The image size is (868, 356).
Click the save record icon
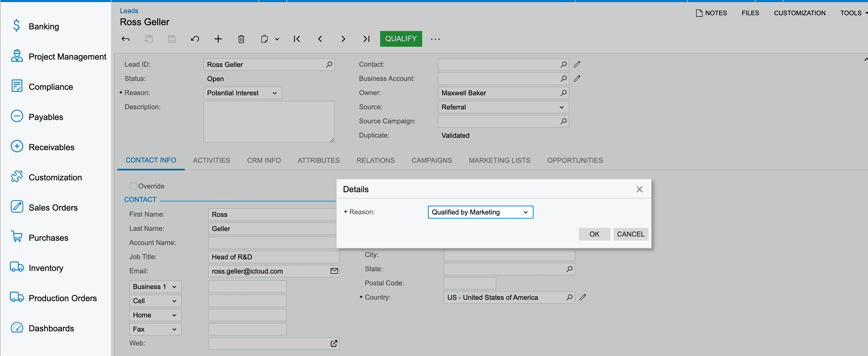[x=172, y=39]
